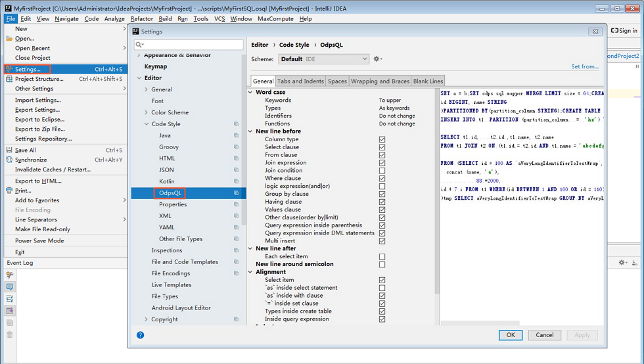Click the Print printer icon
Viewport: 644px width, 364px height.
coord(9,191)
